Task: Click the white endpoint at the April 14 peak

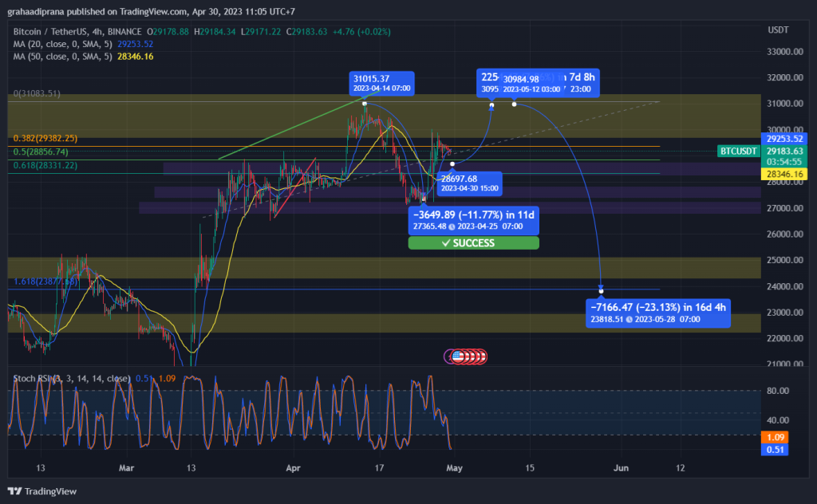Action: 365,104
